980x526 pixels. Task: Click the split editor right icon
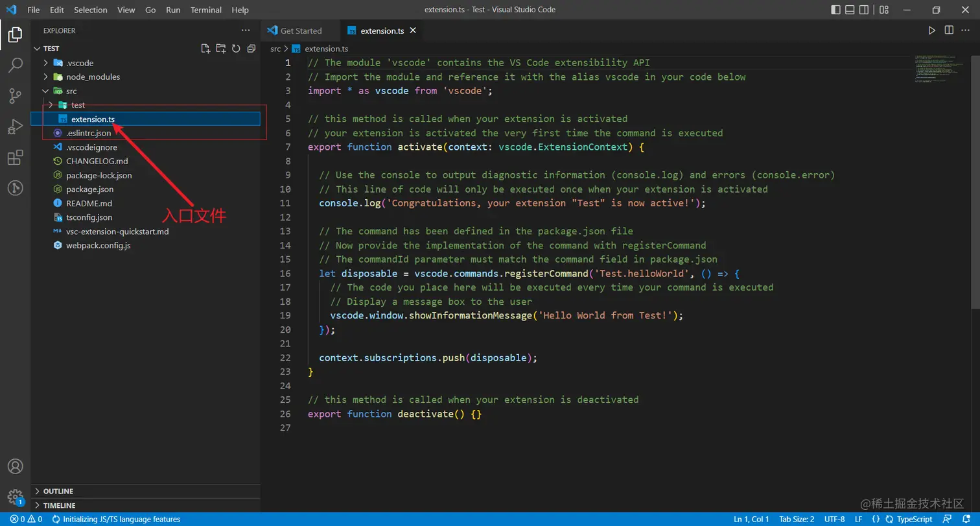[949, 30]
